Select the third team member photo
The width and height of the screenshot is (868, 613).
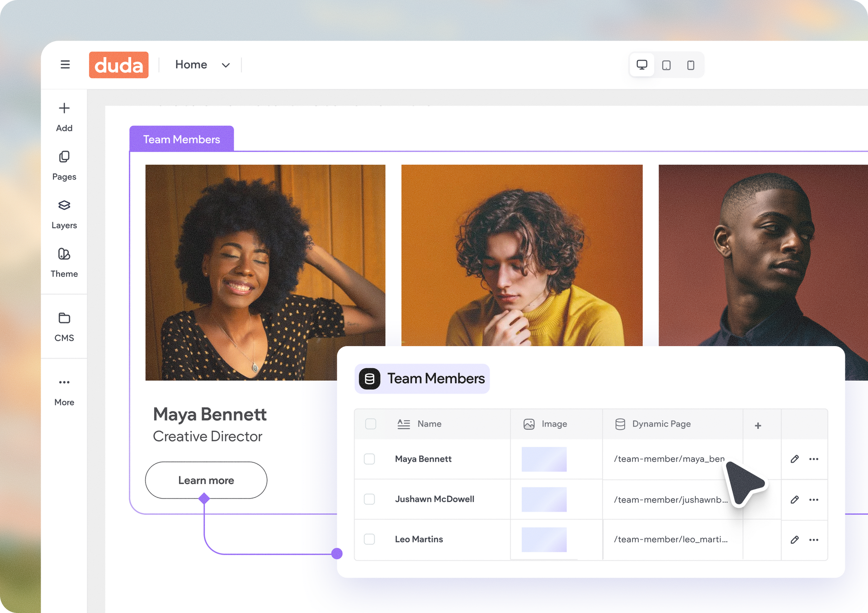click(x=763, y=255)
